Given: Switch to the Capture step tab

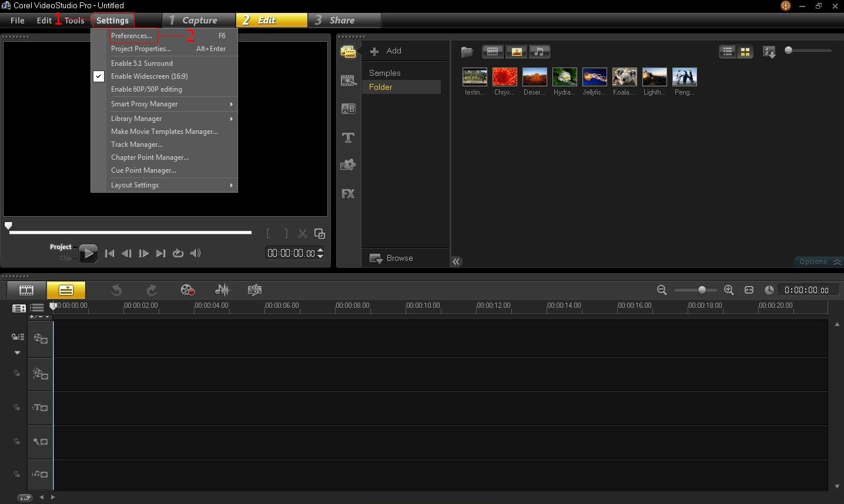Looking at the screenshot, I should pos(199,20).
